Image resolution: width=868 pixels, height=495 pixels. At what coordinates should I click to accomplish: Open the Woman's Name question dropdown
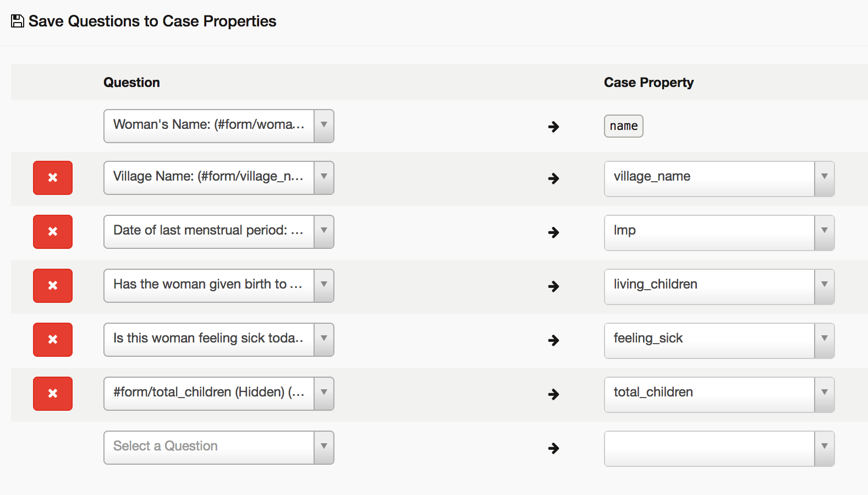[x=219, y=126]
